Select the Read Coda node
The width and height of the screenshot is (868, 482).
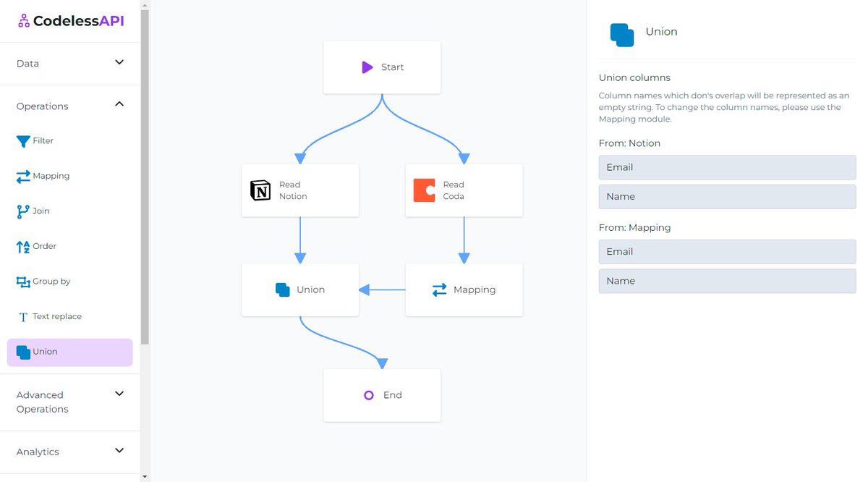pyautogui.click(x=464, y=190)
